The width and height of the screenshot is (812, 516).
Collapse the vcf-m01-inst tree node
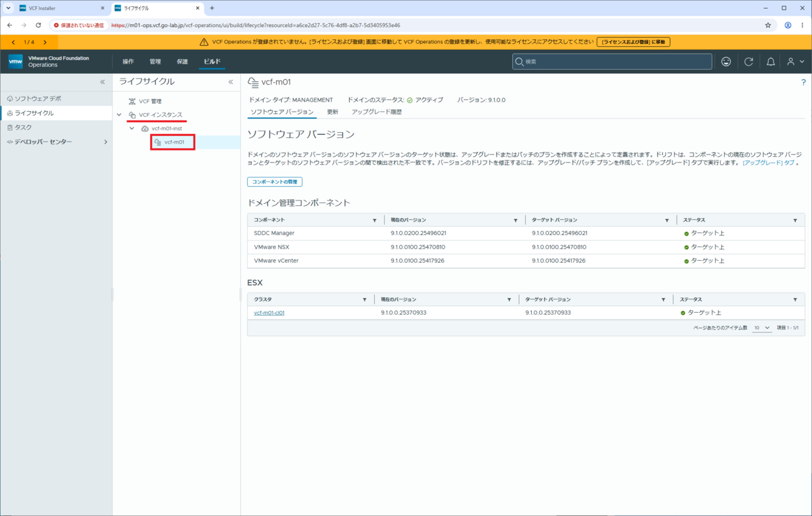tap(131, 128)
